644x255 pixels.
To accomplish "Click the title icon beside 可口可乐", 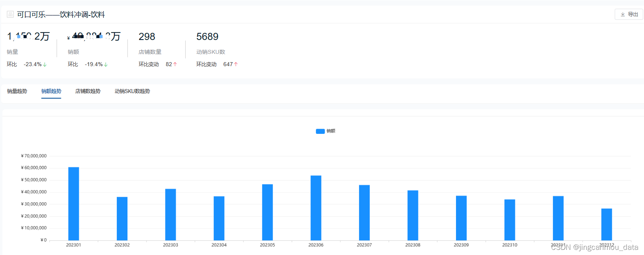I will click(x=10, y=14).
